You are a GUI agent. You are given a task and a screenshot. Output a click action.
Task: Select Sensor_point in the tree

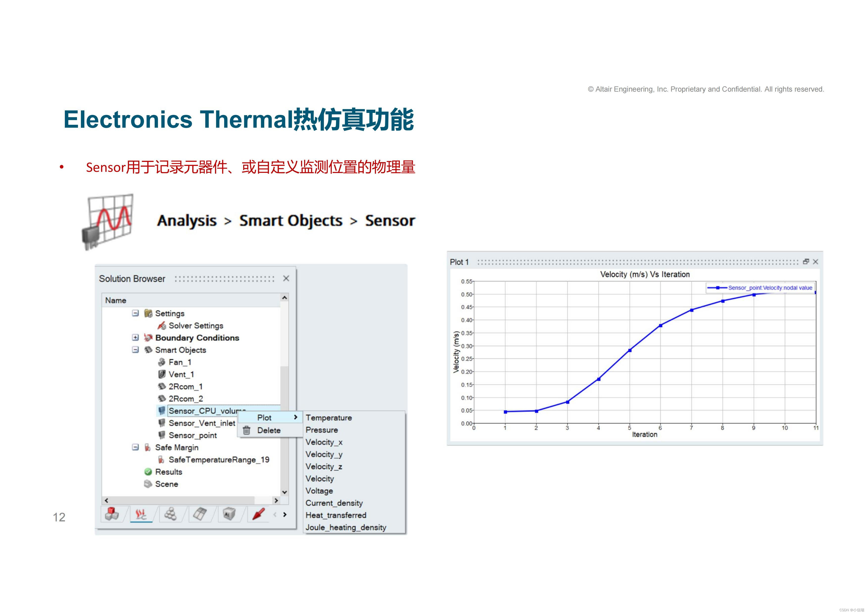(193, 435)
